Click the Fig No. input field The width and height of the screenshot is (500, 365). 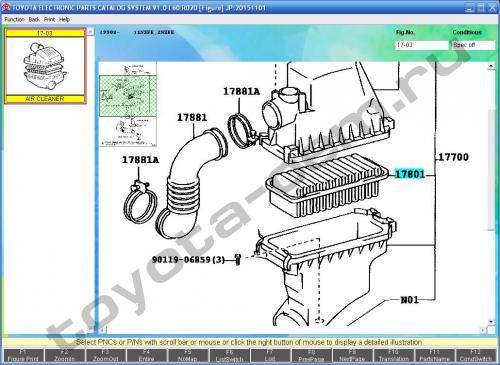[x=422, y=45]
